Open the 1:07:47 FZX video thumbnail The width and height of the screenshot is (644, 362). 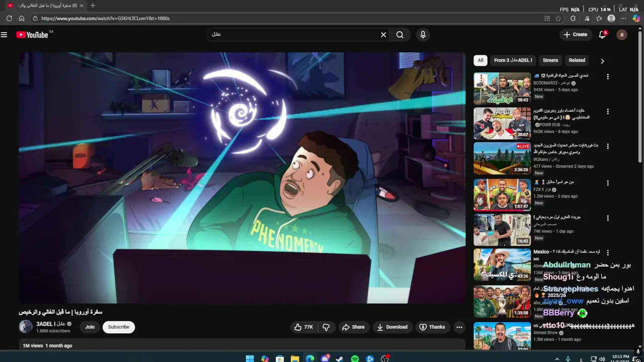(x=502, y=195)
